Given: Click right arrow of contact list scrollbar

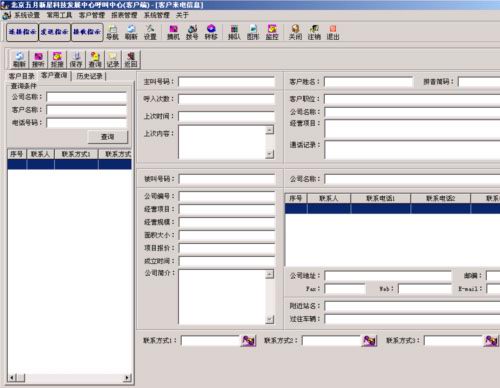Looking at the screenshot, I should [127, 378].
